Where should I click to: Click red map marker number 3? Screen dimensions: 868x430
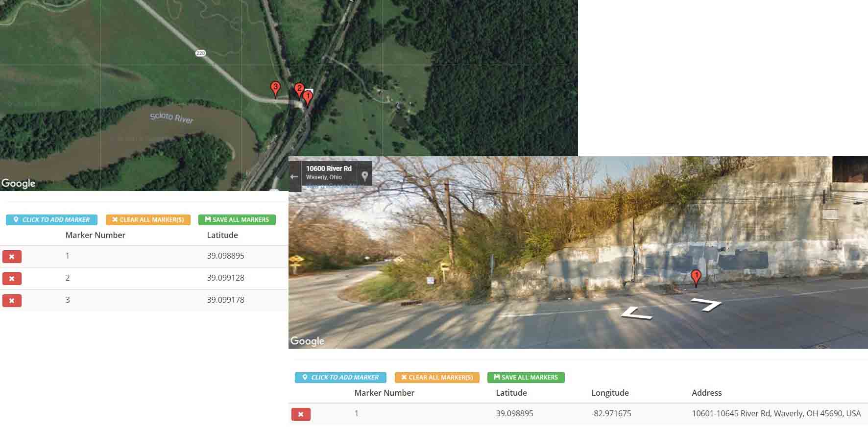tap(275, 89)
